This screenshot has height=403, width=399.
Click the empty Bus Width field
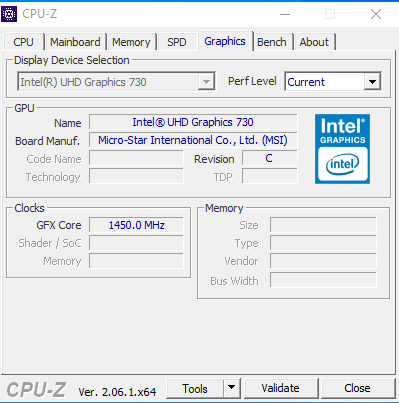pyautogui.click(x=323, y=280)
